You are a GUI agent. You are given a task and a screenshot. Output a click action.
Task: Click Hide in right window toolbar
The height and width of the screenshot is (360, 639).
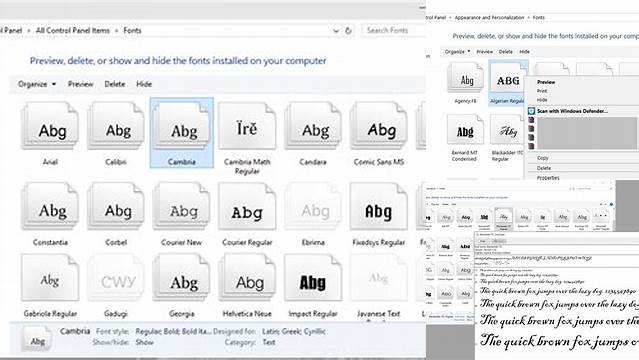click(524, 52)
